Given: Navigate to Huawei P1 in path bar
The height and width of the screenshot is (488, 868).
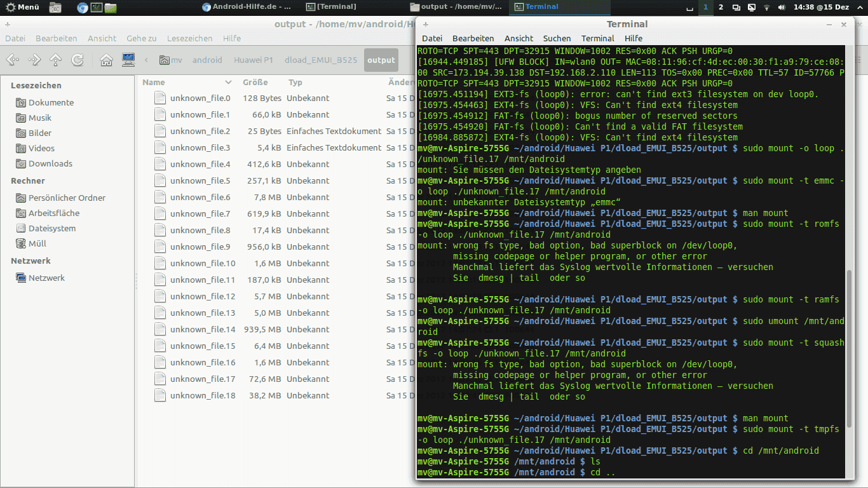Looking at the screenshot, I should (253, 60).
